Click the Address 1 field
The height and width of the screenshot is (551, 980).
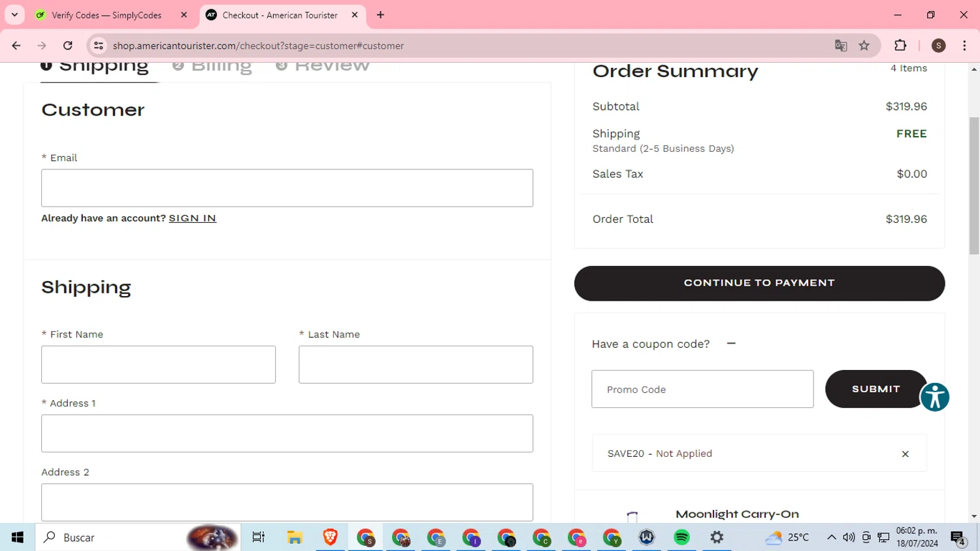click(287, 433)
